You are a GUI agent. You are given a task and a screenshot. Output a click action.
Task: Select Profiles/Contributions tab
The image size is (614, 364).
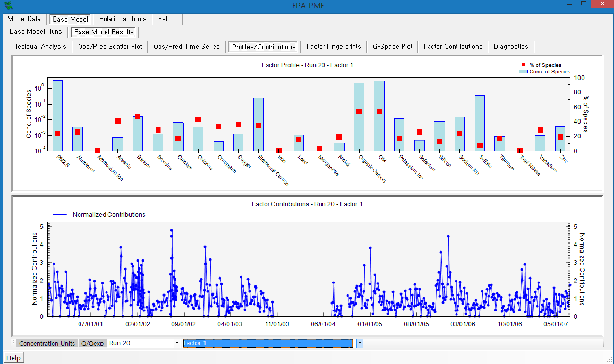point(263,47)
